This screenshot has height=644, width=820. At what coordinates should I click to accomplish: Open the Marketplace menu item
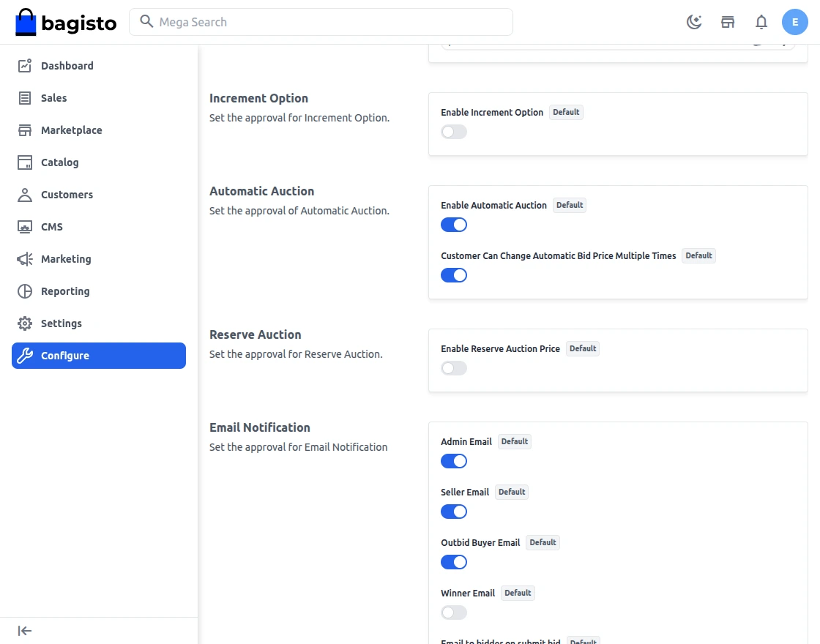click(x=99, y=130)
